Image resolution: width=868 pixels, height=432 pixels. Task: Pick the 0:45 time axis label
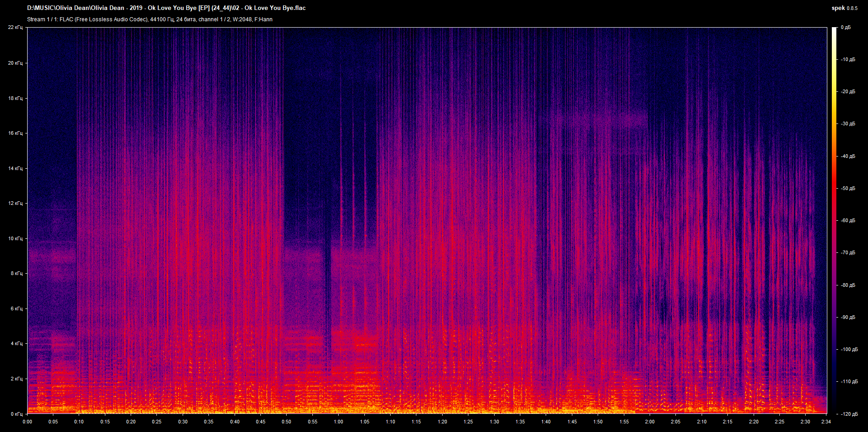tap(261, 422)
